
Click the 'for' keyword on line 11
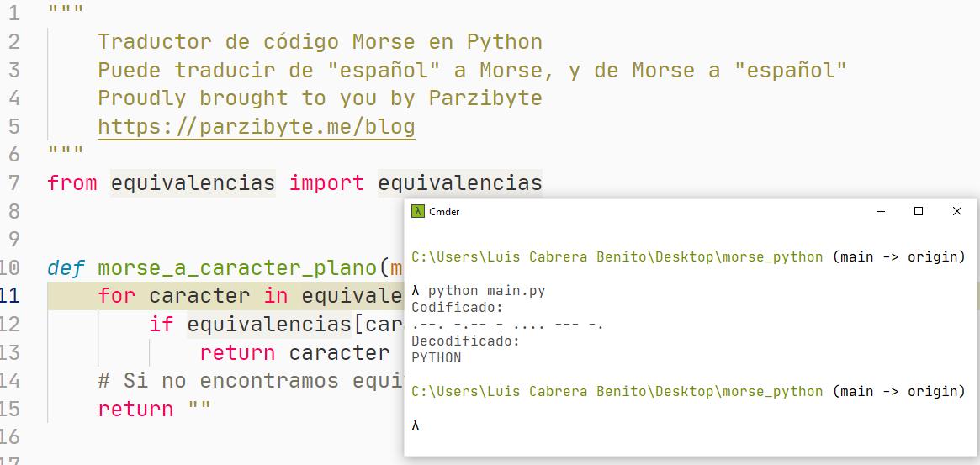tap(117, 296)
